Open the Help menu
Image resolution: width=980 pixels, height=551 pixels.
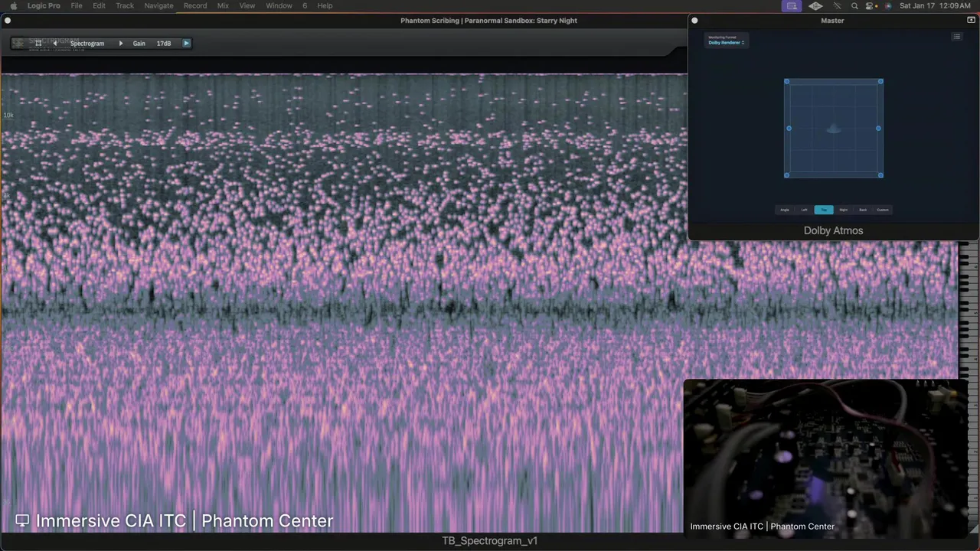325,5
